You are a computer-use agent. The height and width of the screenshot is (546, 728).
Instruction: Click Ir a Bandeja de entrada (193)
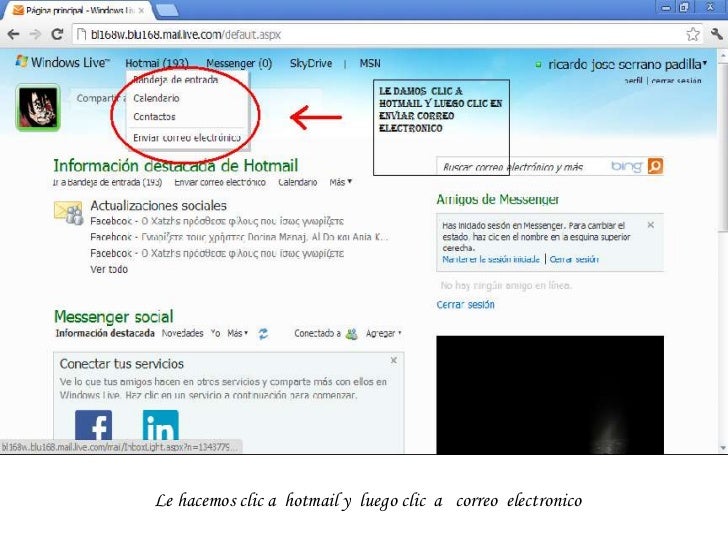tap(108, 182)
